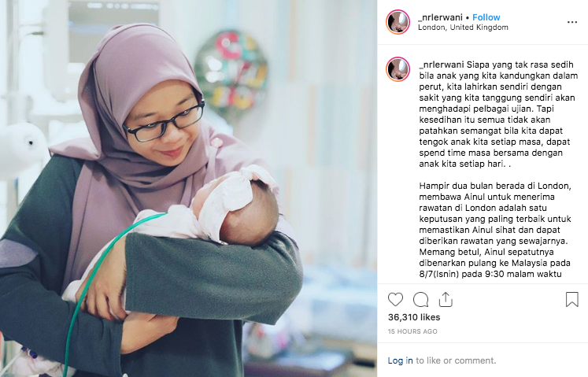
Task: Follow the _nrlerwani account
Action: [x=486, y=17]
